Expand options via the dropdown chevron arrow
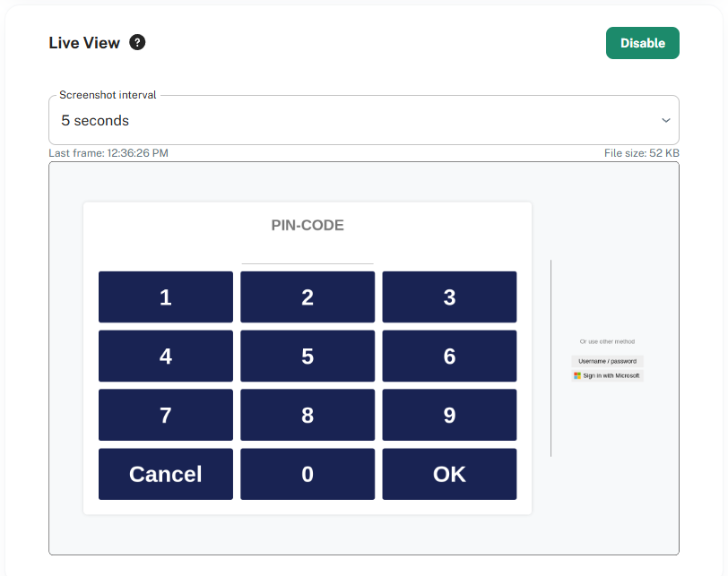The height and width of the screenshot is (576, 728). 665,120
